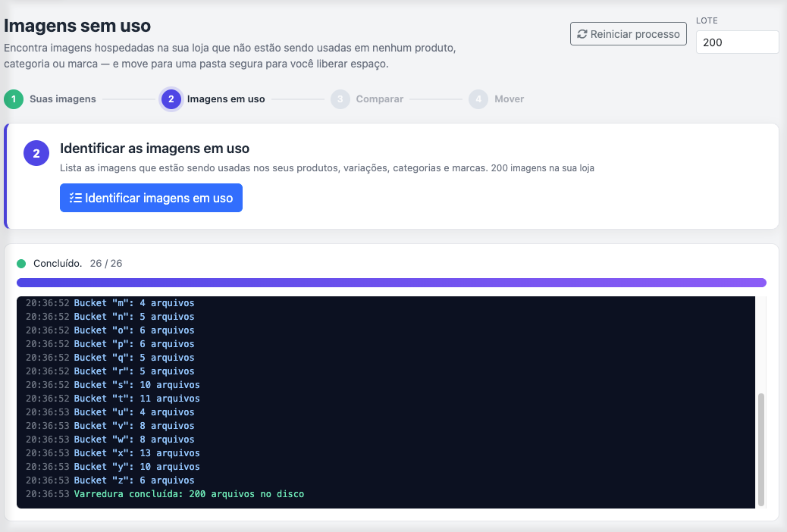Viewport: 787px width, 532px height.
Task: Click the log panel scrollbar thumb
Action: [761, 449]
